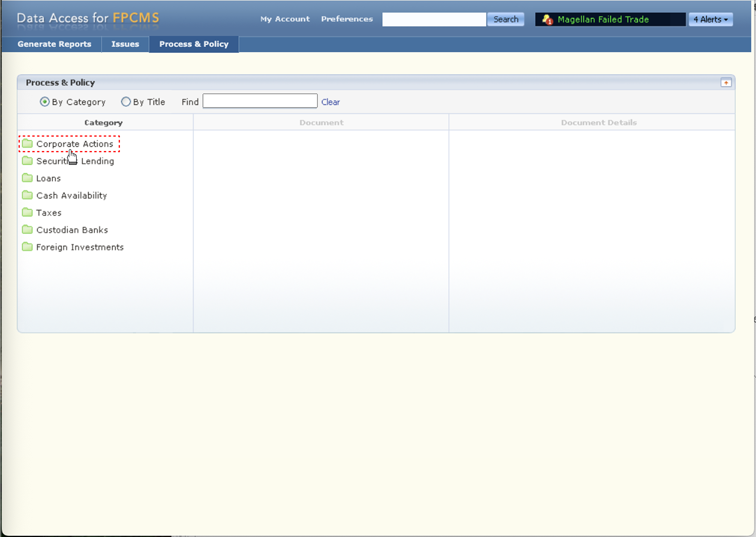Viewport: 756px width, 537px height.
Task: Open the 4 Alerts dropdown
Action: tap(711, 20)
